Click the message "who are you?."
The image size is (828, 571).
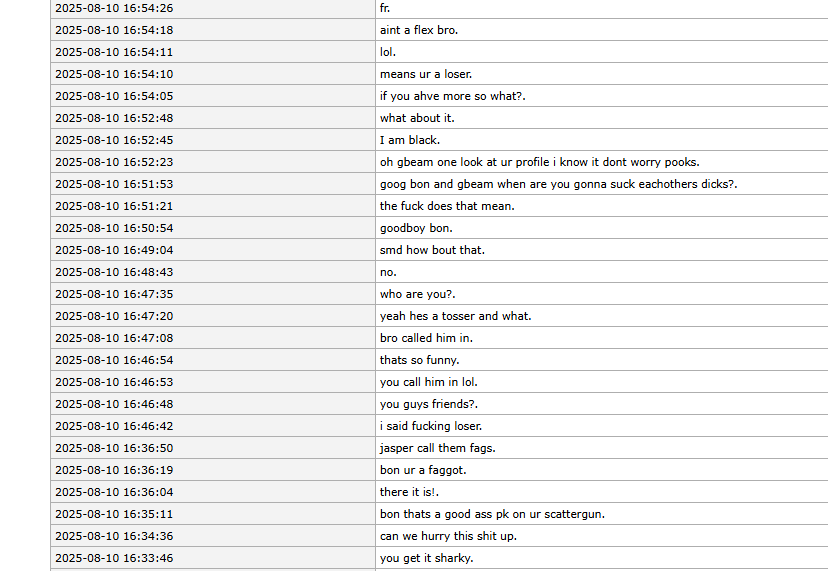click(x=418, y=294)
